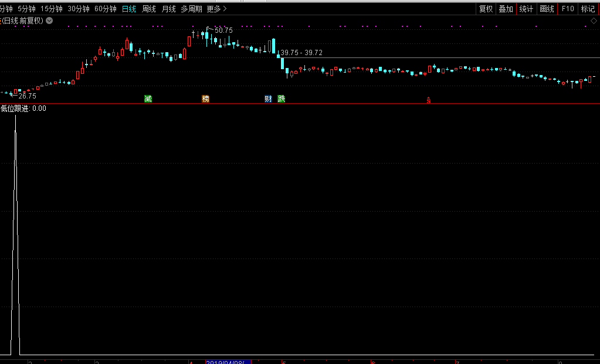Select the 月线 monthly period
The width and height of the screenshot is (600, 364).
pyautogui.click(x=169, y=9)
